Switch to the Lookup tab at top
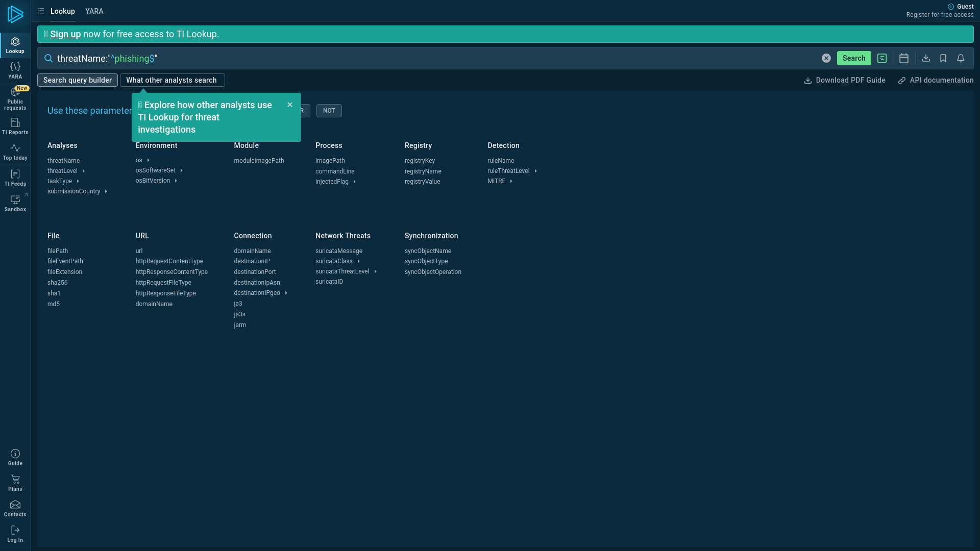The width and height of the screenshot is (980, 551). point(62,11)
